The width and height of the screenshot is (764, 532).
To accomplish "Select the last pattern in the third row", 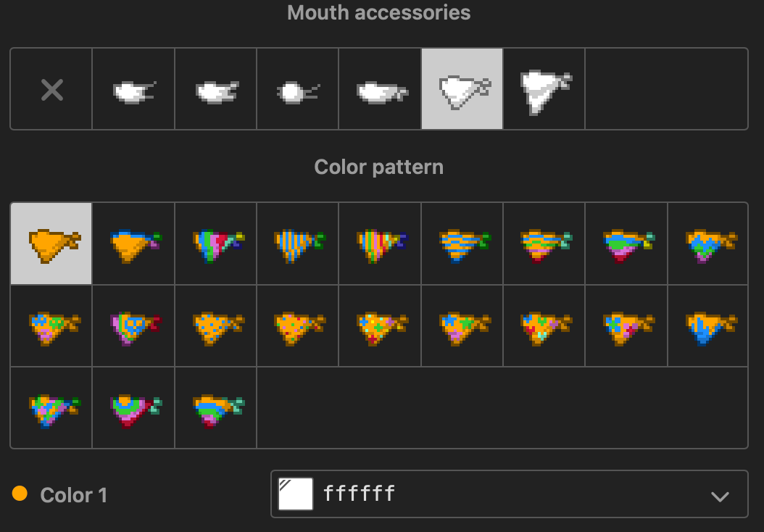I will (216, 408).
